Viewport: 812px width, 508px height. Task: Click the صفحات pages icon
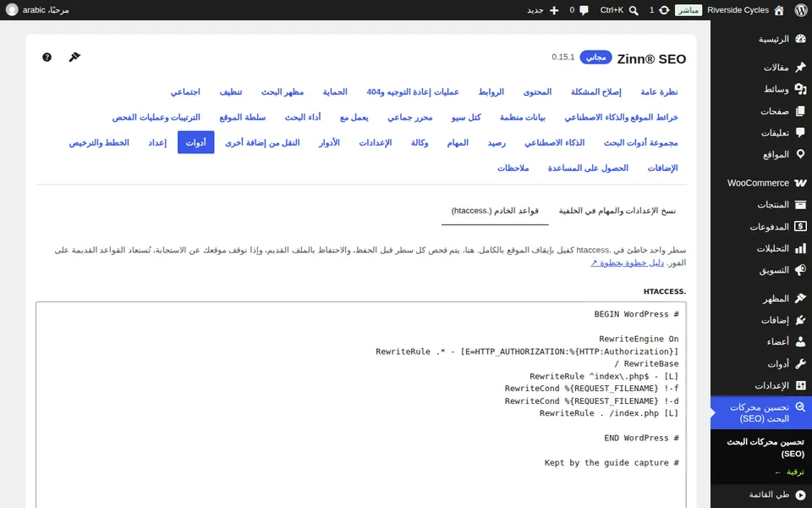coord(801,111)
